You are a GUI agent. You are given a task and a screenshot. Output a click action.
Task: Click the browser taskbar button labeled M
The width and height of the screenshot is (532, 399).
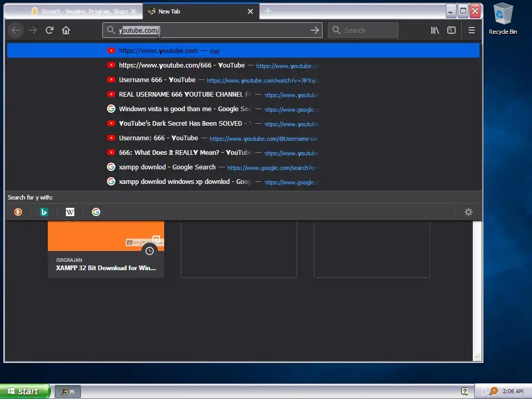point(68,392)
